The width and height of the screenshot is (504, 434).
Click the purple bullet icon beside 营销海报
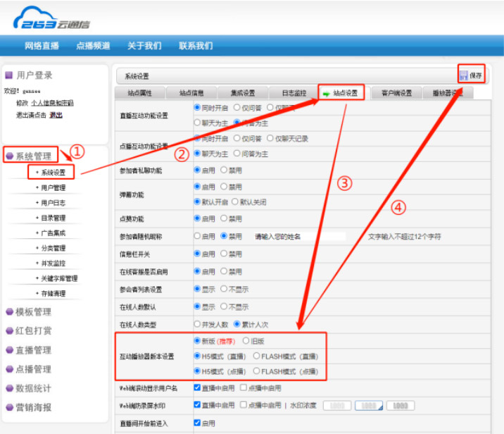coord(9,407)
